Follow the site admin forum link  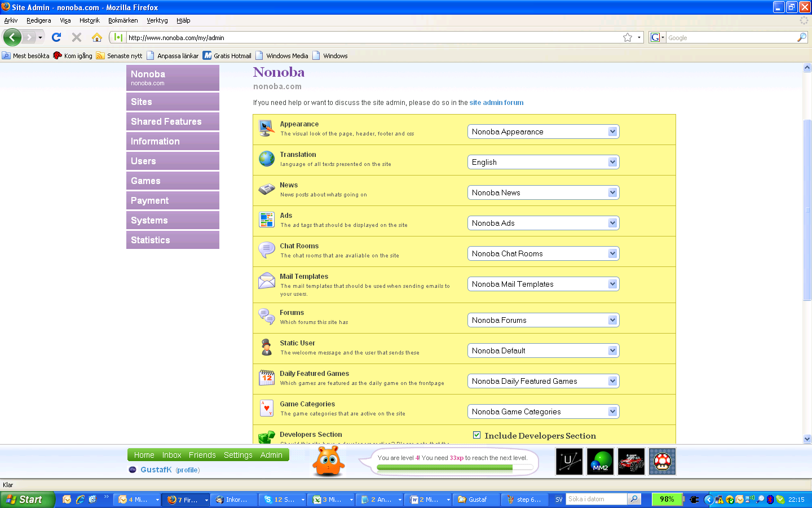pos(496,103)
